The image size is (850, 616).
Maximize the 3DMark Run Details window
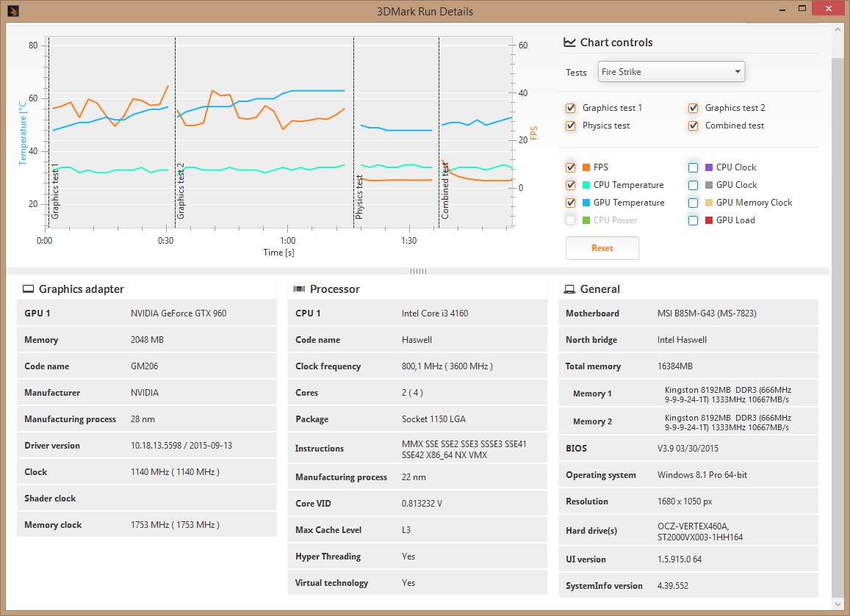(802, 9)
